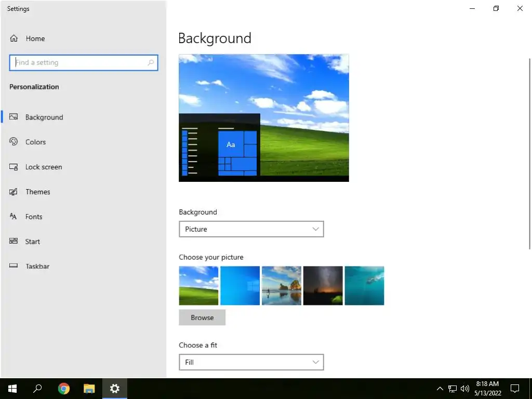Image resolution: width=532 pixels, height=399 pixels.
Task: Open taskbar search magnifier
Action: point(37,389)
